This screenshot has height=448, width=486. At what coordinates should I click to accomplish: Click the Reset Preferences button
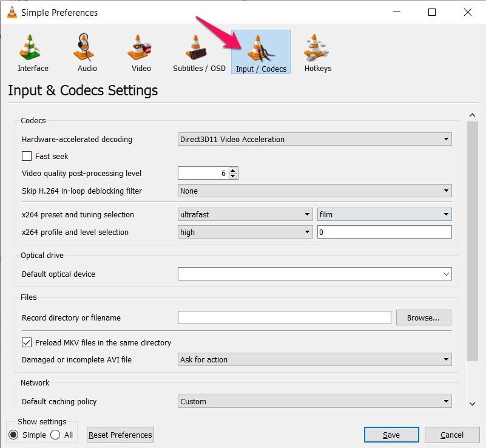point(120,435)
